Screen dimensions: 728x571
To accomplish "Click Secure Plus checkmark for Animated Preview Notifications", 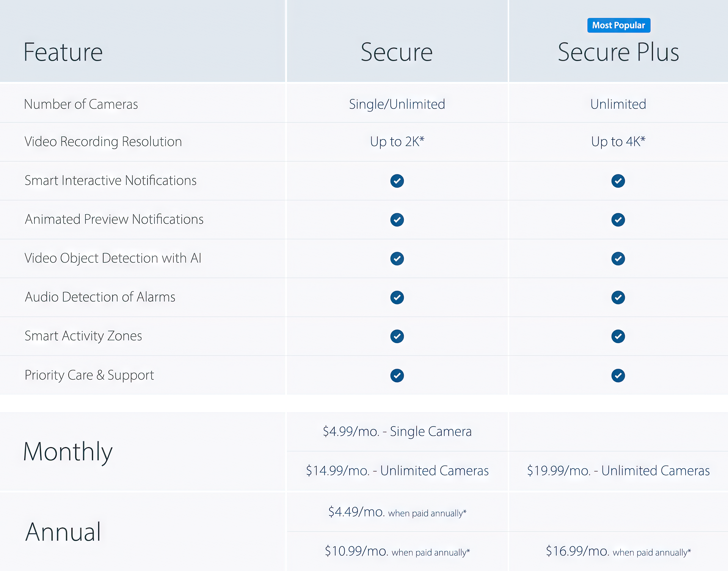I will (x=618, y=220).
